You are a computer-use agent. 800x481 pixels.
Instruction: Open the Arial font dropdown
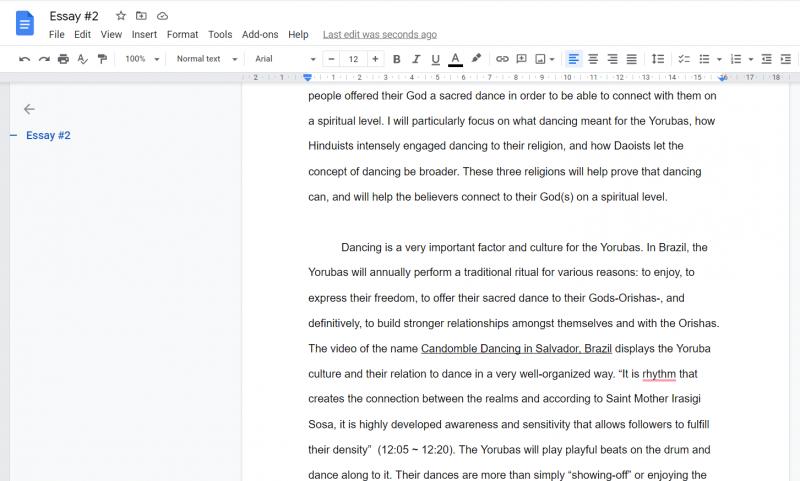click(x=285, y=59)
